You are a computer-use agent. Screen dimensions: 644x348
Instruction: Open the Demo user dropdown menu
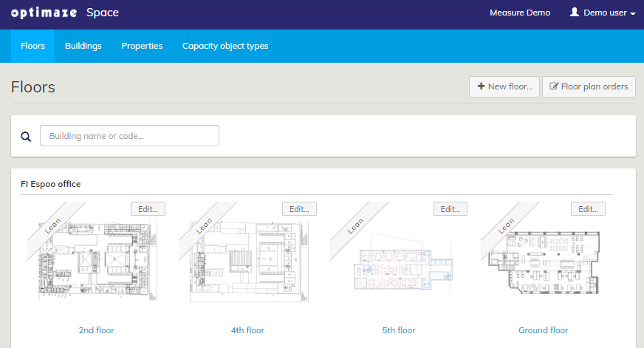(602, 13)
